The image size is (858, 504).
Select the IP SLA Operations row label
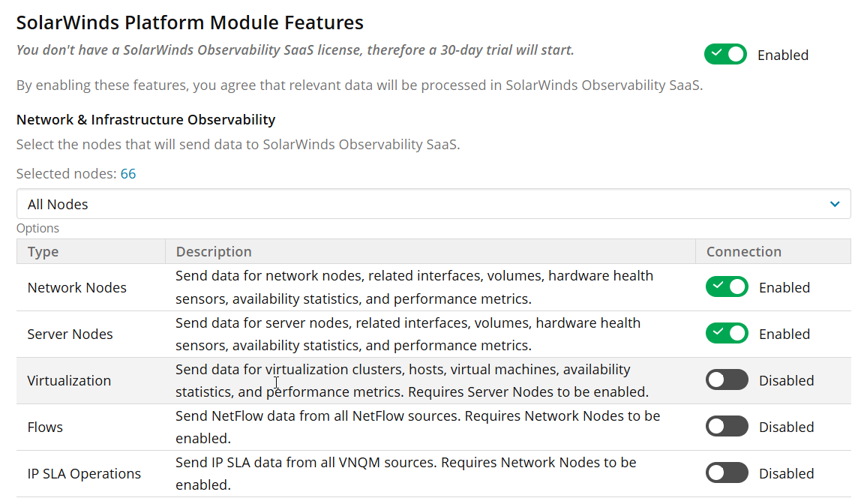pos(84,474)
